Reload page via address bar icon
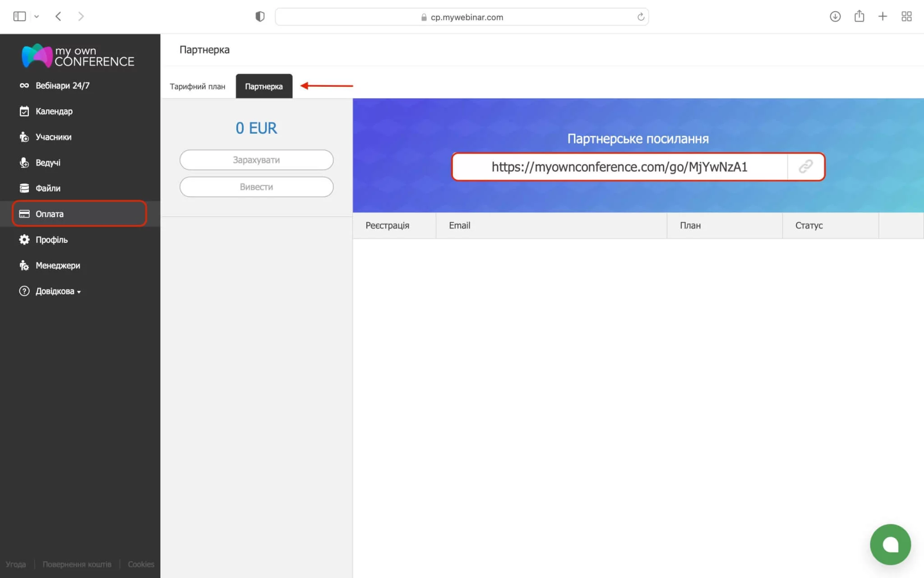924x578 pixels. [x=641, y=17]
